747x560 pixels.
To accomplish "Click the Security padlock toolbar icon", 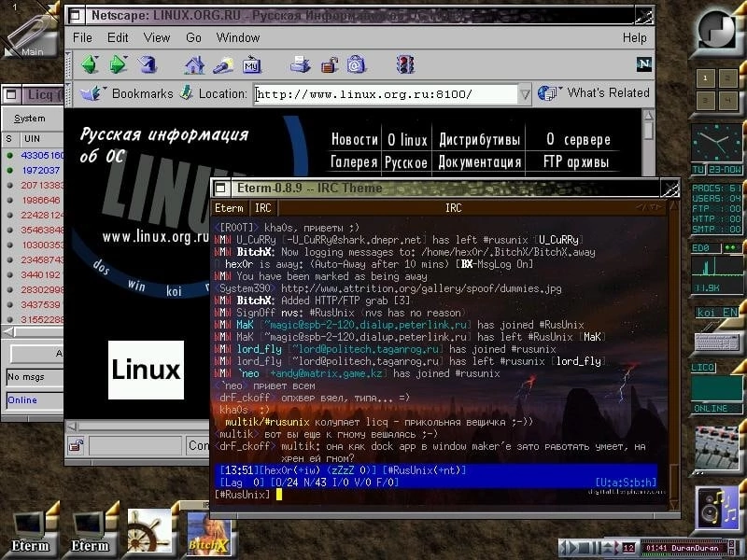I will [x=329, y=64].
